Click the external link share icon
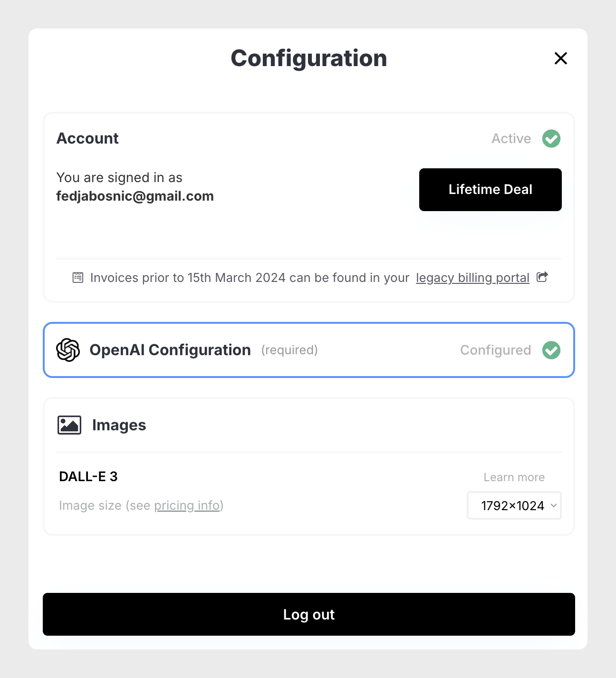Image resolution: width=616 pixels, height=678 pixels. point(542,277)
